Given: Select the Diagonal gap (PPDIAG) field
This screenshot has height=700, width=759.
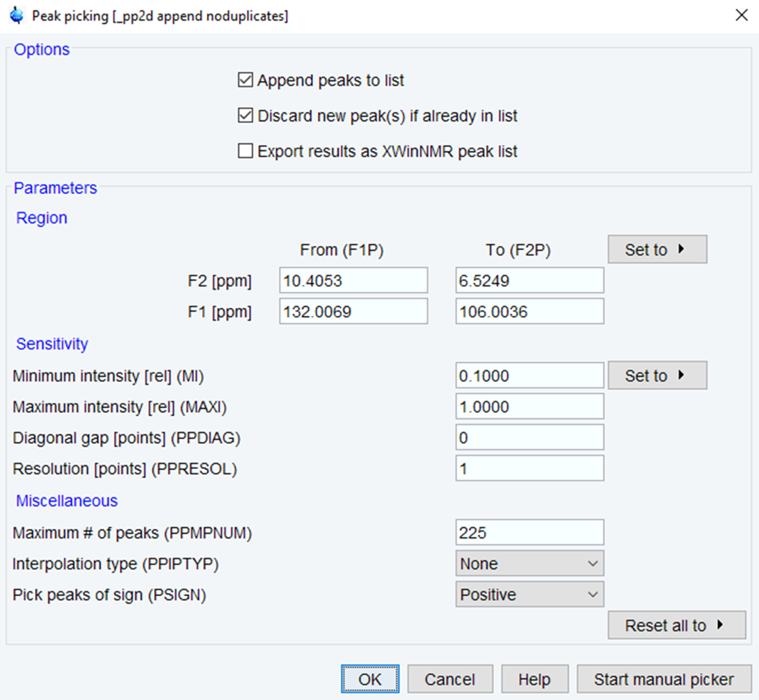Looking at the screenshot, I should click(529, 437).
